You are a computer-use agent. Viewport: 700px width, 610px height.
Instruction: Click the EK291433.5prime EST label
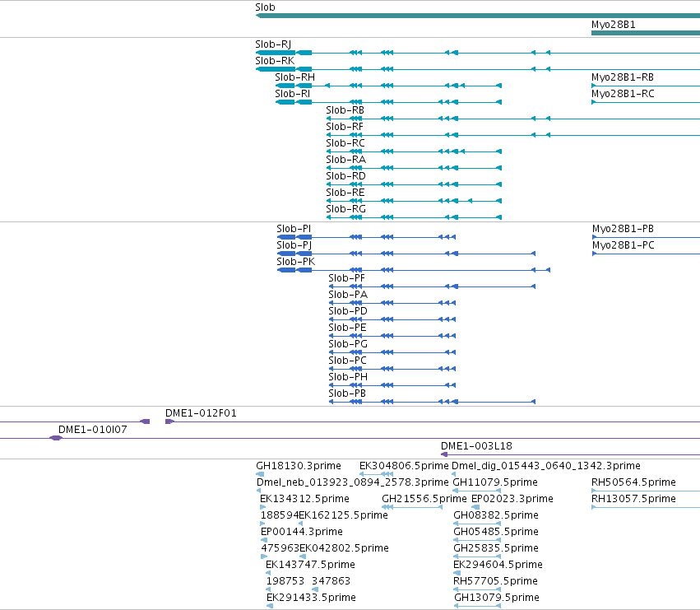311,598
